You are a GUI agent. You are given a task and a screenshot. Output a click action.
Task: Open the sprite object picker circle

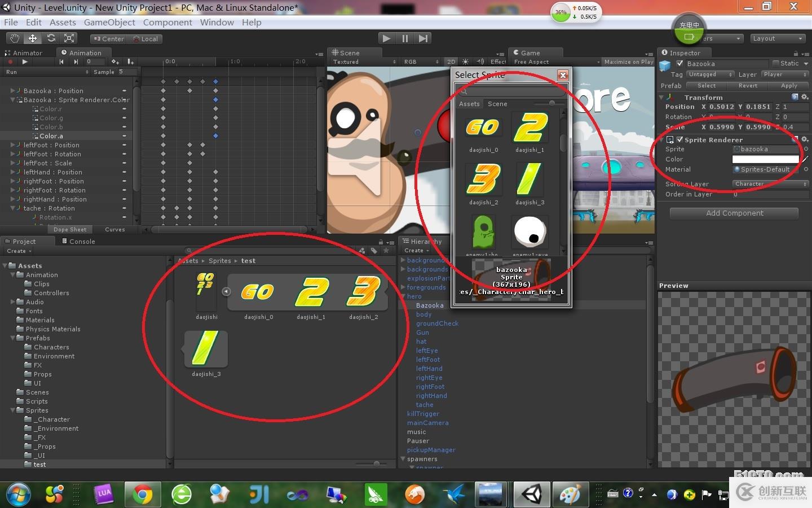click(x=806, y=150)
